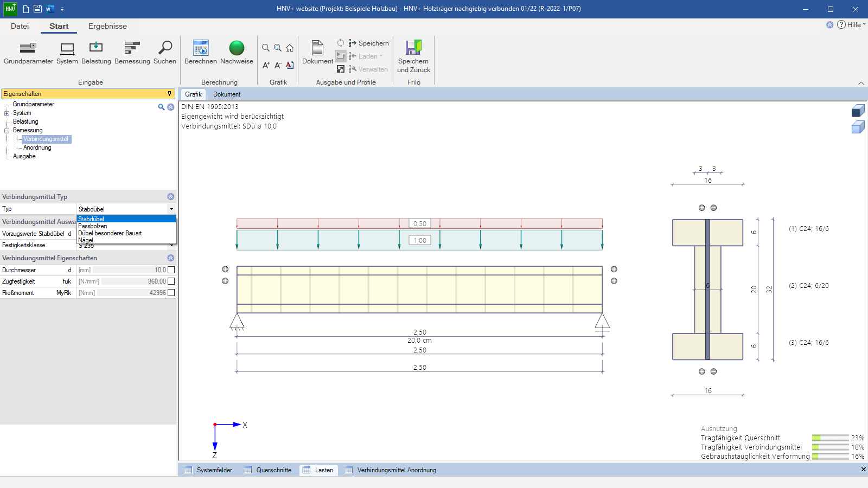Select the light 3D cube view icon
Image resolution: width=868 pixels, height=488 pixels.
(858, 127)
